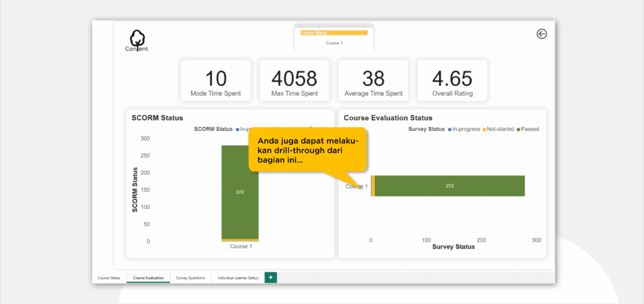The width and height of the screenshot is (644, 304).
Task: Click the Max Time Spent card
Action: [294, 81]
